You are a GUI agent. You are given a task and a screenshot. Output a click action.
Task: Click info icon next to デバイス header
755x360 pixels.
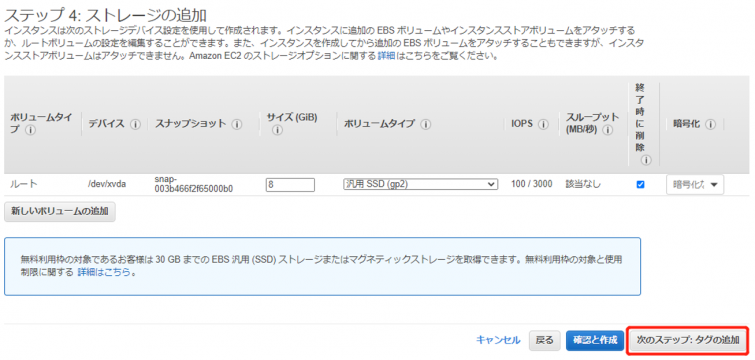tap(135, 124)
